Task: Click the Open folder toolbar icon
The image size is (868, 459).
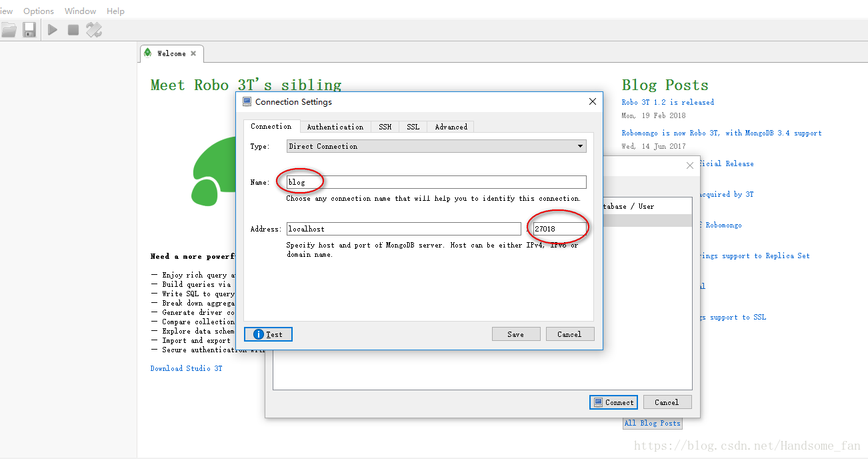Action: click(x=8, y=30)
